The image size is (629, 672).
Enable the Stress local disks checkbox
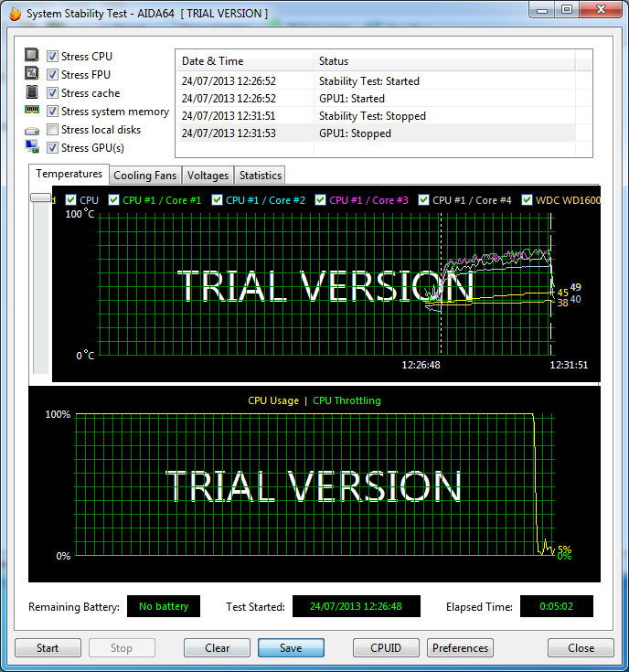tap(53, 130)
